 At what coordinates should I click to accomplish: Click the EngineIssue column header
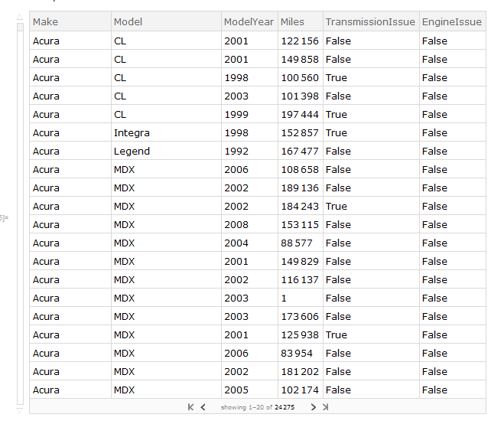pos(451,22)
